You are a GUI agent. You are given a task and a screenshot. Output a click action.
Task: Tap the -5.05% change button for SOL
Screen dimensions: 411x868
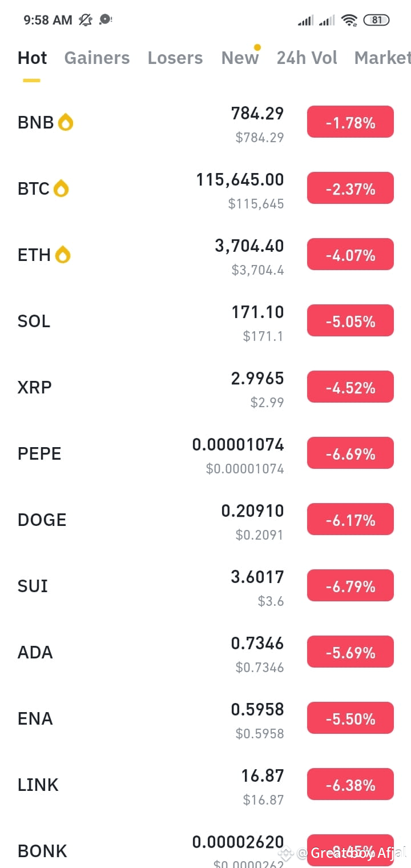point(350,321)
